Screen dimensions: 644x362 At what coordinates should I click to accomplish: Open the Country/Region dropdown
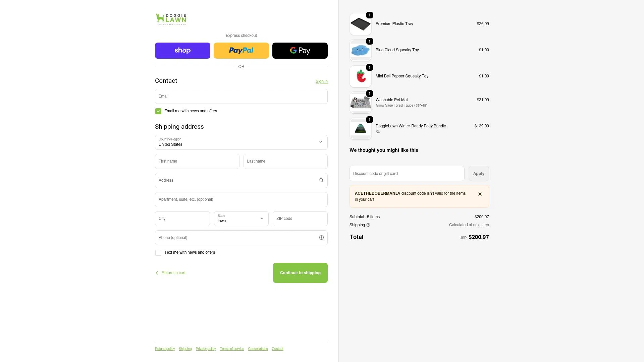pyautogui.click(x=241, y=142)
